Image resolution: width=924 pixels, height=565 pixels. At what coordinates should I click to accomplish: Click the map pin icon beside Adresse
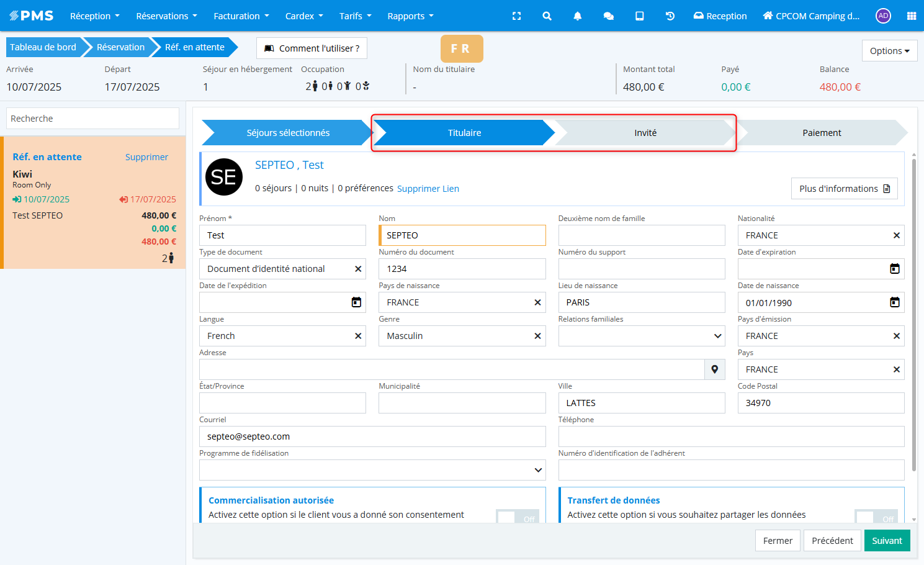pos(715,369)
